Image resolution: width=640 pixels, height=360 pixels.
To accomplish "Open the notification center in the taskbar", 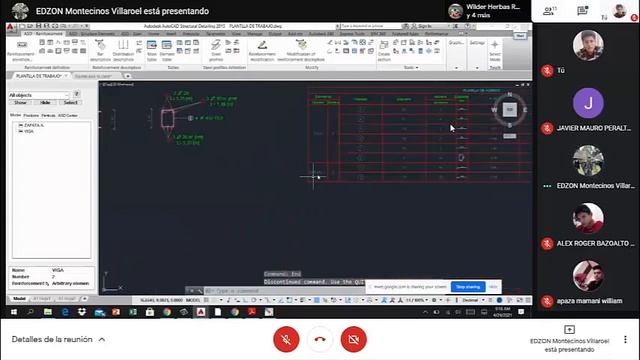I will tap(521, 312).
